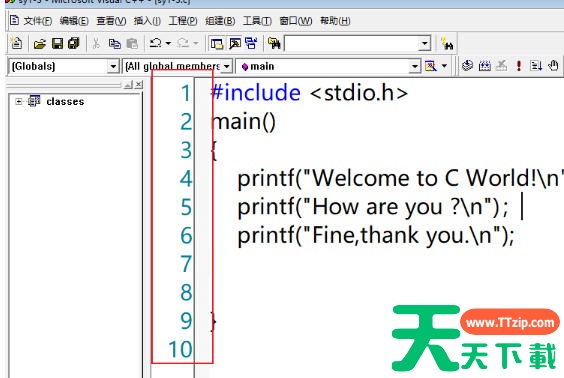Click the Undo arrow icon
Screen dimensions: 564x378
(155, 43)
